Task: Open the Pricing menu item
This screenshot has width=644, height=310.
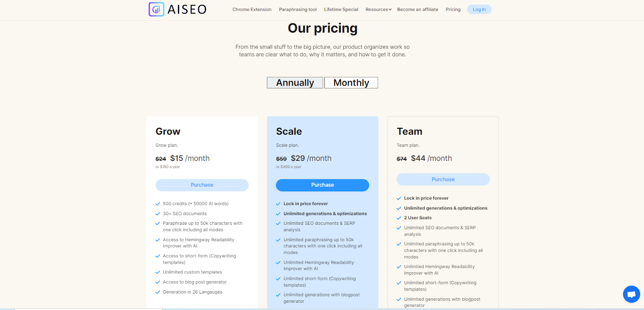Action: click(x=453, y=10)
